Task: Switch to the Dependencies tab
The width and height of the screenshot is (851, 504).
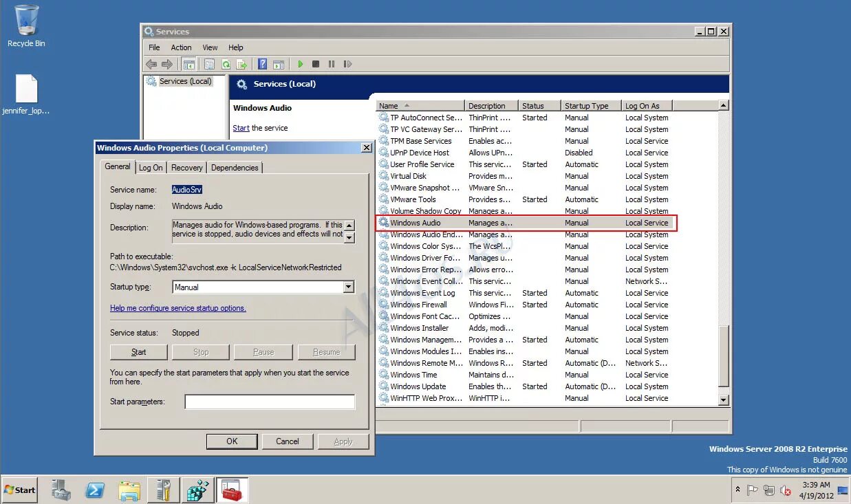Action: pos(235,168)
